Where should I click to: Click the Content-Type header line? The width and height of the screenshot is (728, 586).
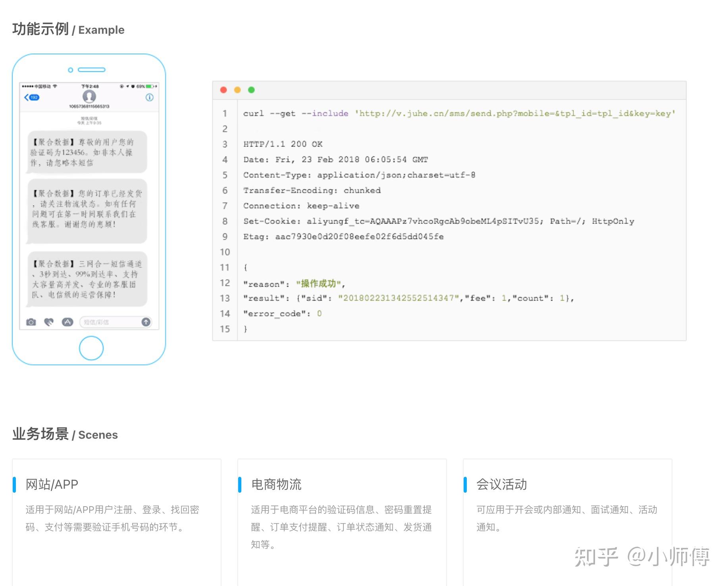tap(359, 175)
